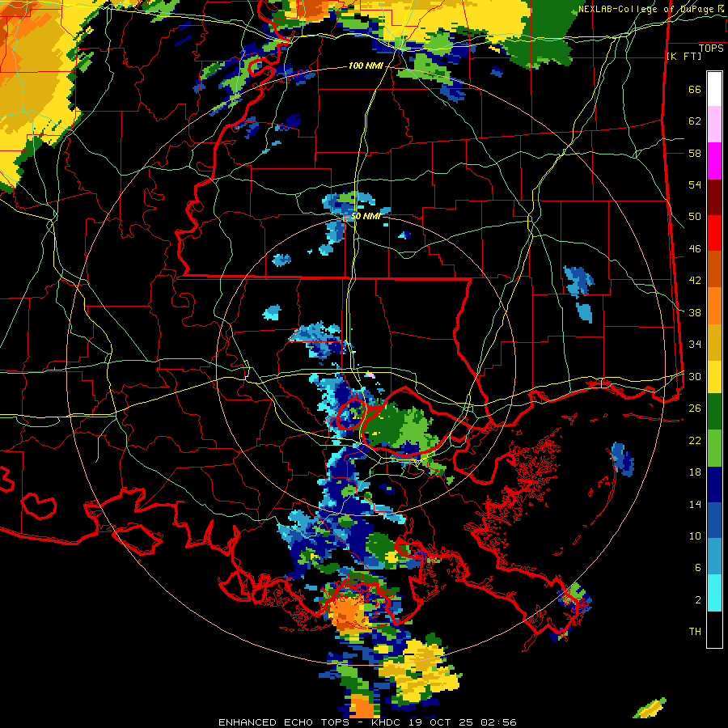Click the dark red swatch between 54 and 50

(714, 197)
